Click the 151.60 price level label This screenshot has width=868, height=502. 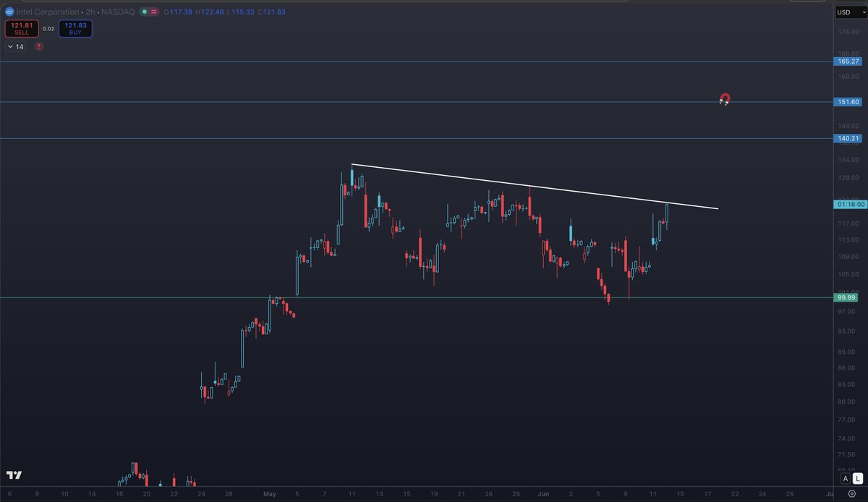848,102
